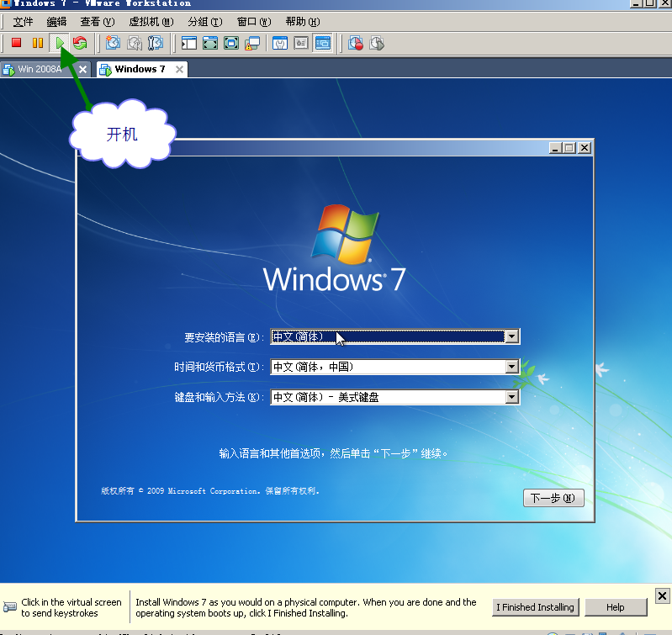This screenshot has height=635, width=672.
Task: Click the 时间和货币格式(T) label
Action: click(x=219, y=368)
